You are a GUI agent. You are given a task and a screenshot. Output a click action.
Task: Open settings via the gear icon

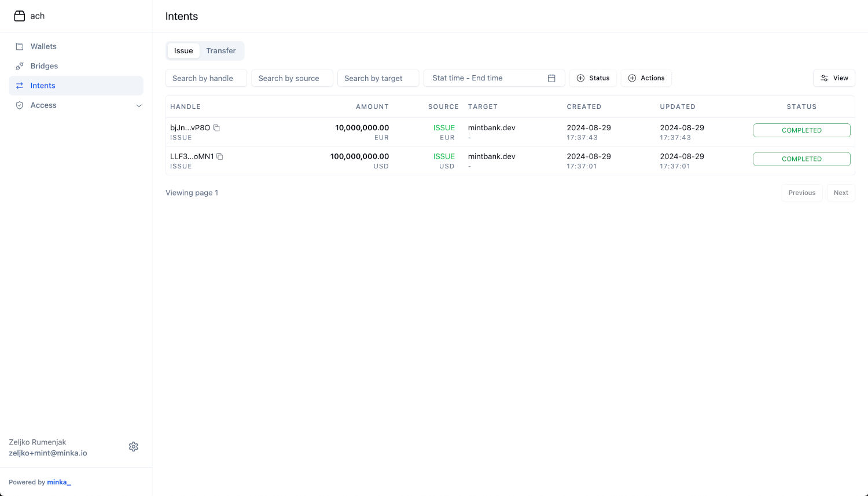point(134,447)
